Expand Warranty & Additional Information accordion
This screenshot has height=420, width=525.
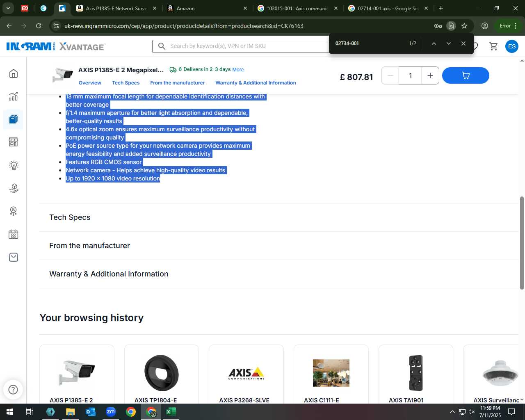(x=279, y=274)
